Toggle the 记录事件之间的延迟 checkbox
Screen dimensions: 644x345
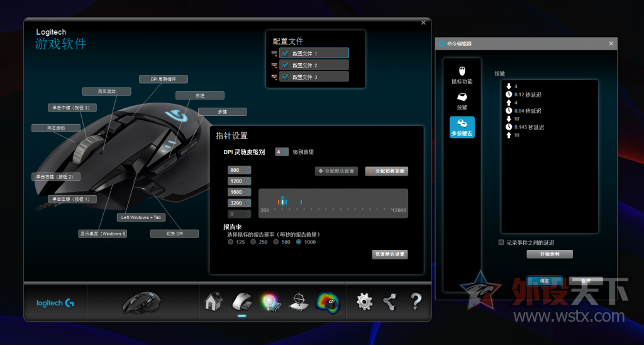501,242
